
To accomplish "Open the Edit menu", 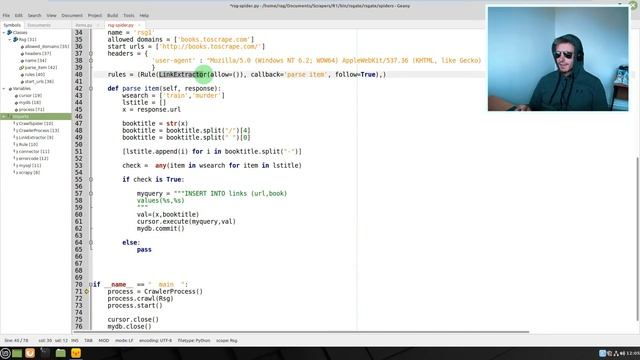I will 19,16.
